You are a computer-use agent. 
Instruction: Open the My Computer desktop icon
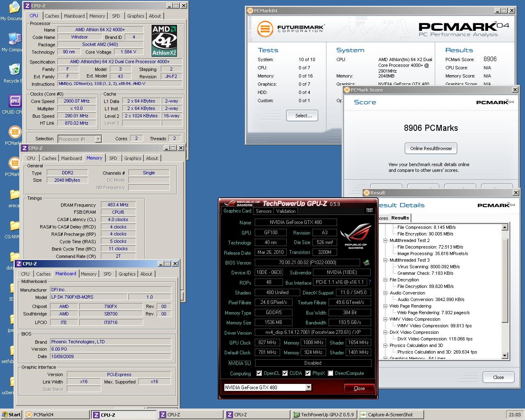(x=14, y=39)
